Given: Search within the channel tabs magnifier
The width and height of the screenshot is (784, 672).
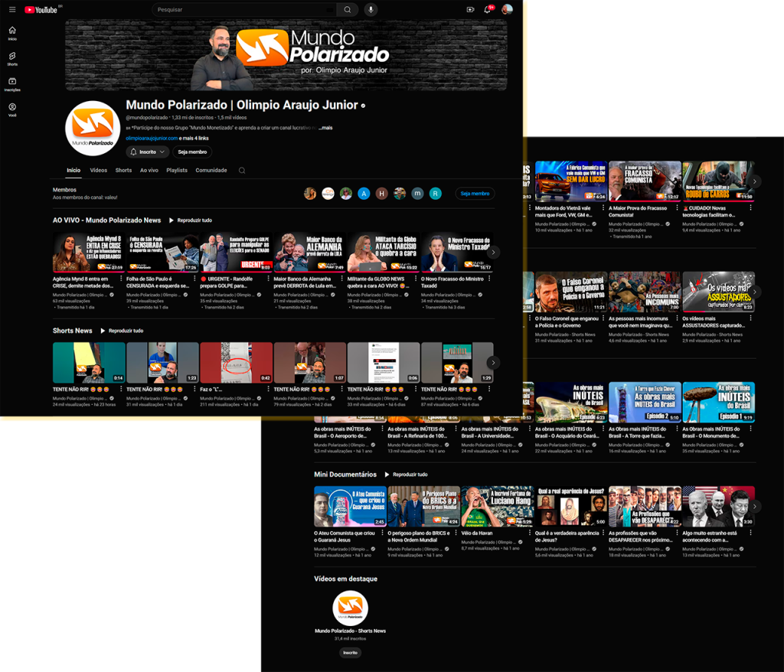Looking at the screenshot, I should pos(242,171).
